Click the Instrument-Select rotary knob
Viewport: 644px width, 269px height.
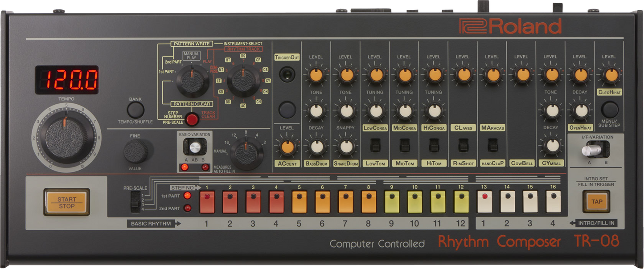coord(243,80)
